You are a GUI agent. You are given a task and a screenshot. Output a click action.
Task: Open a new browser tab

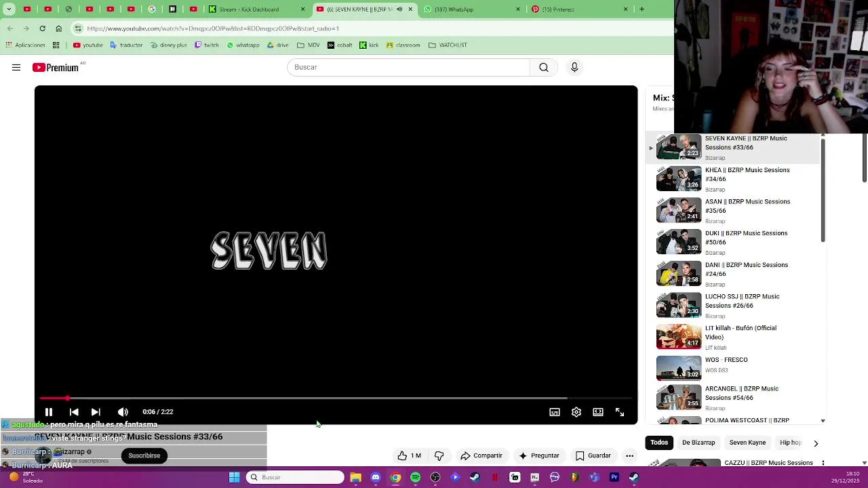coord(642,9)
